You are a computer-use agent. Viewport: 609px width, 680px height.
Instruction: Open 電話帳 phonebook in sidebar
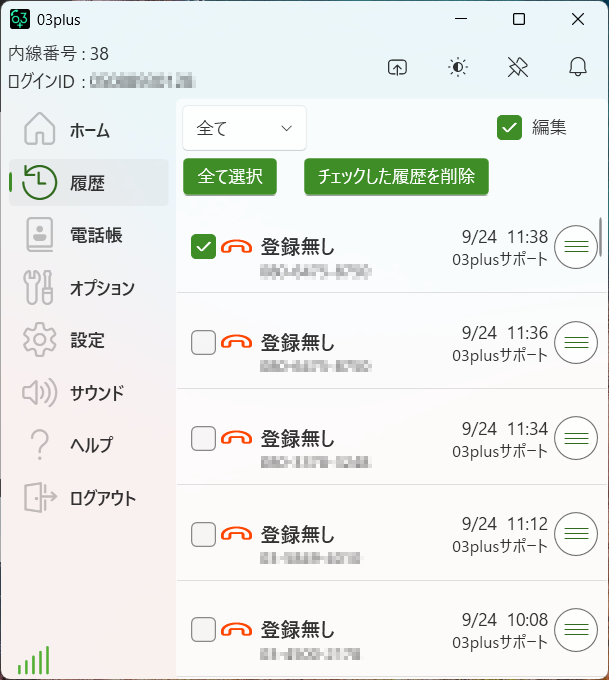coord(88,235)
